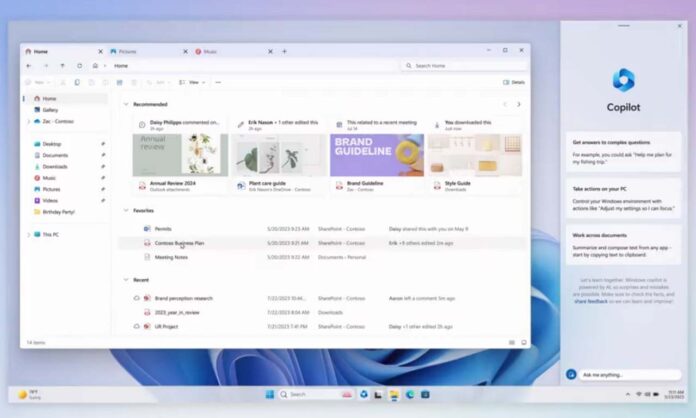Click the Windows Start button

(x=270, y=394)
